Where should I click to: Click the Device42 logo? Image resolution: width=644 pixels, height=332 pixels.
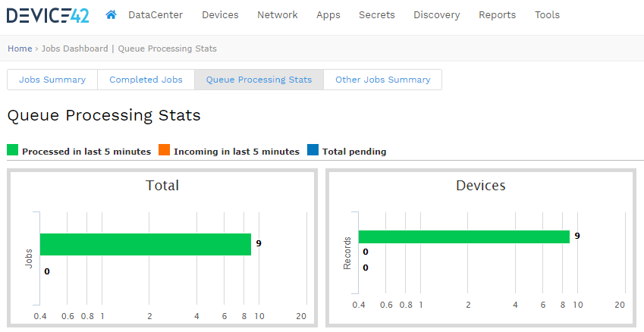point(48,14)
